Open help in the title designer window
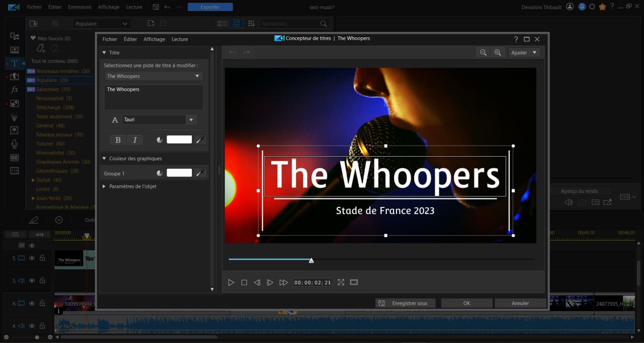 (x=516, y=39)
